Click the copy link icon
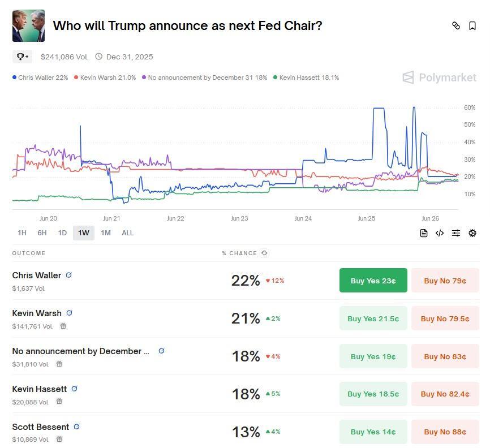The width and height of the screenshot is (490, 448). coord(455,25)
